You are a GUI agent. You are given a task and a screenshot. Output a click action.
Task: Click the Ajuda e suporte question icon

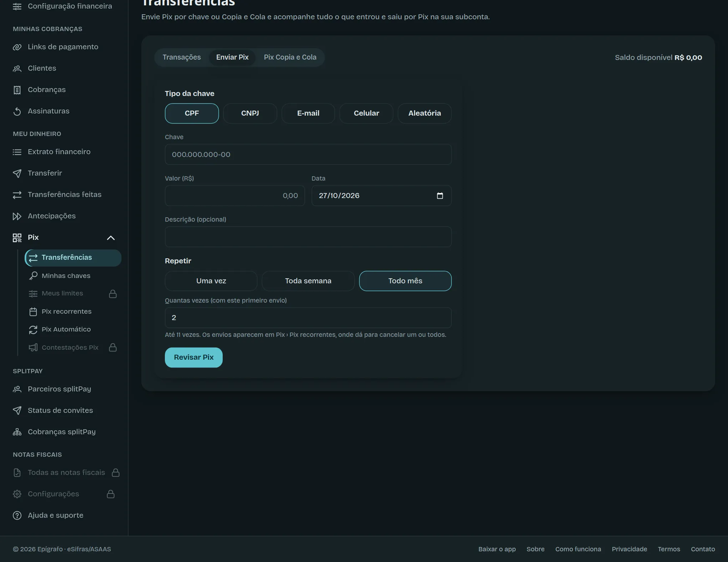[17, 516]
